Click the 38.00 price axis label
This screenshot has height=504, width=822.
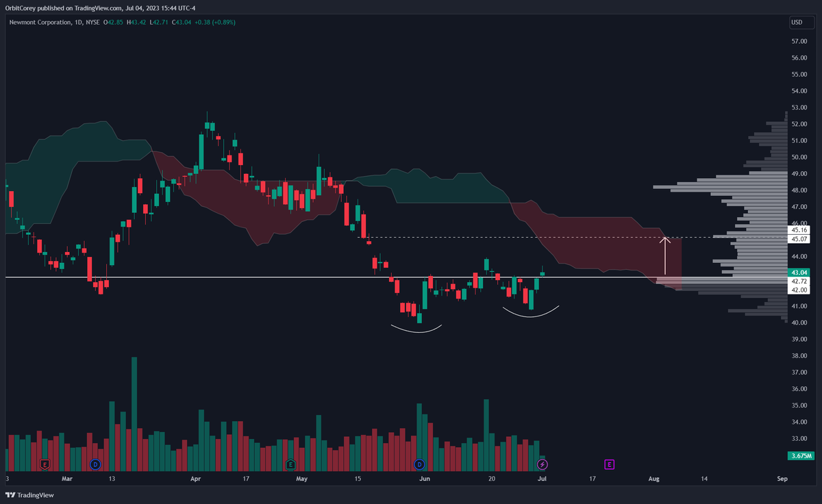point(799,356)
